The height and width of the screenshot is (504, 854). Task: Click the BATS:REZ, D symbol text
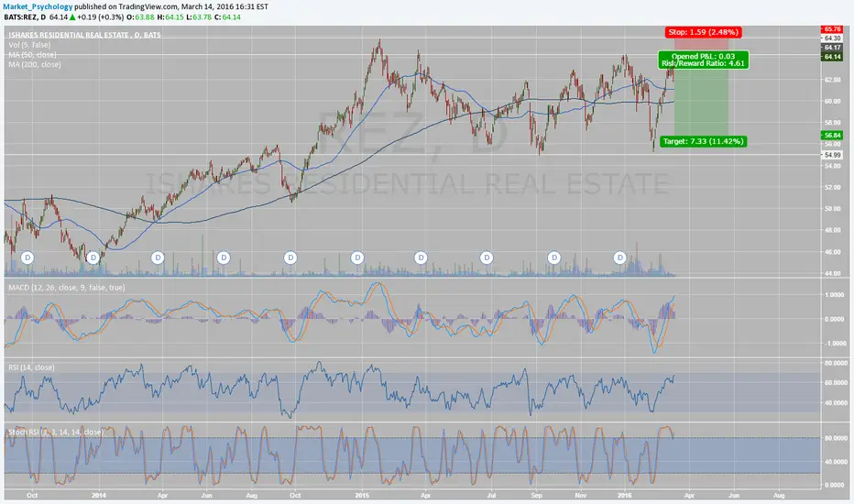(x=25, y=16)
